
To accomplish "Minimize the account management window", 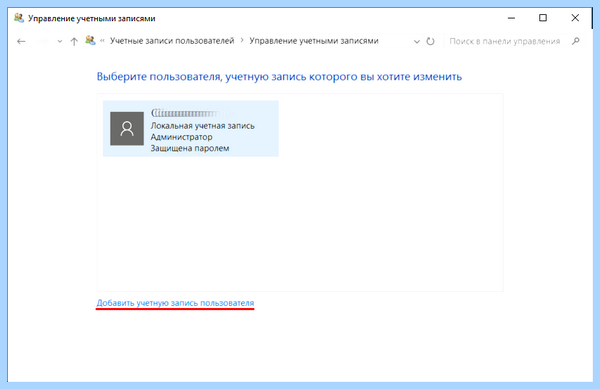I will point(511,18).
